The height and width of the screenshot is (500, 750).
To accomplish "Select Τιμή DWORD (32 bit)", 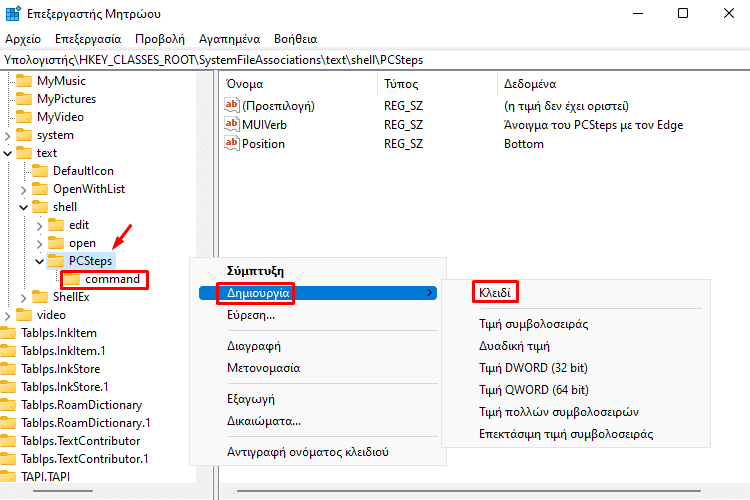I will (x=576, y=368).
